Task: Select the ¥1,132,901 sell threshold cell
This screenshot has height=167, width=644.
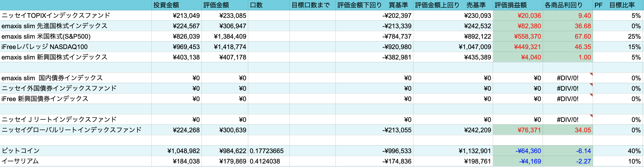Action: 453,151
